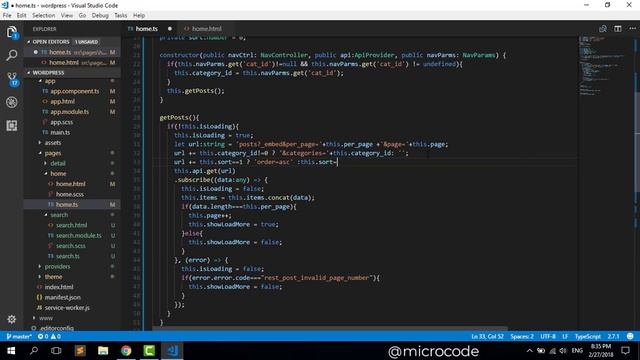Open the Help menu
The image size is (640, 360).
139,15
